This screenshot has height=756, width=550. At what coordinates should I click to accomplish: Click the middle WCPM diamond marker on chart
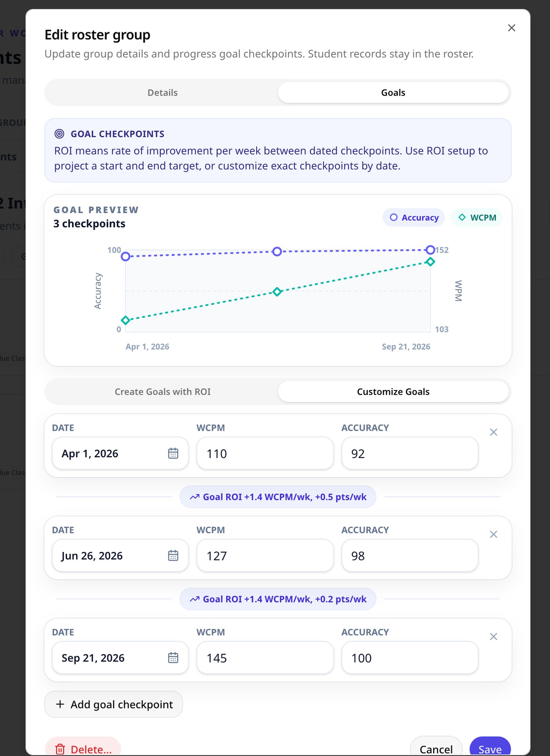pos(277,292)
